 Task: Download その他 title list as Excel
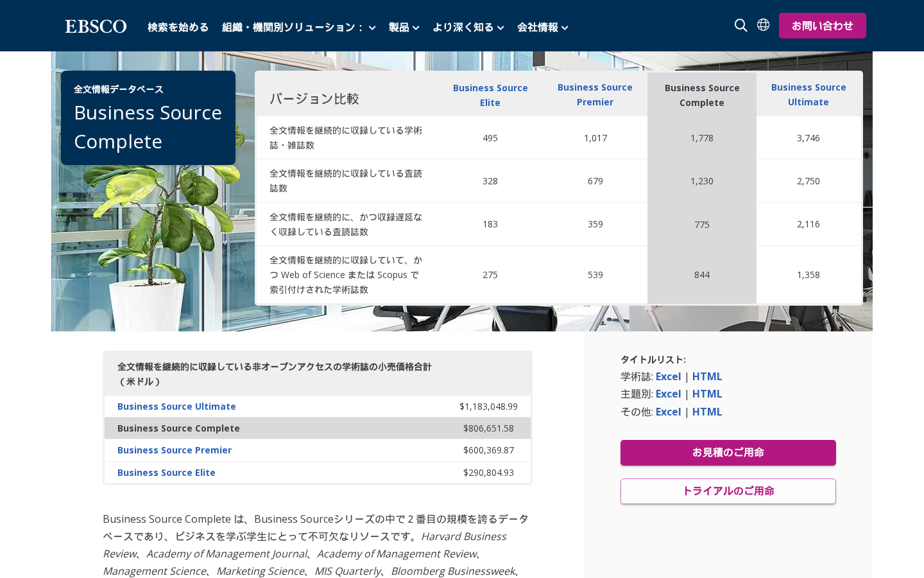pos(668,412)
